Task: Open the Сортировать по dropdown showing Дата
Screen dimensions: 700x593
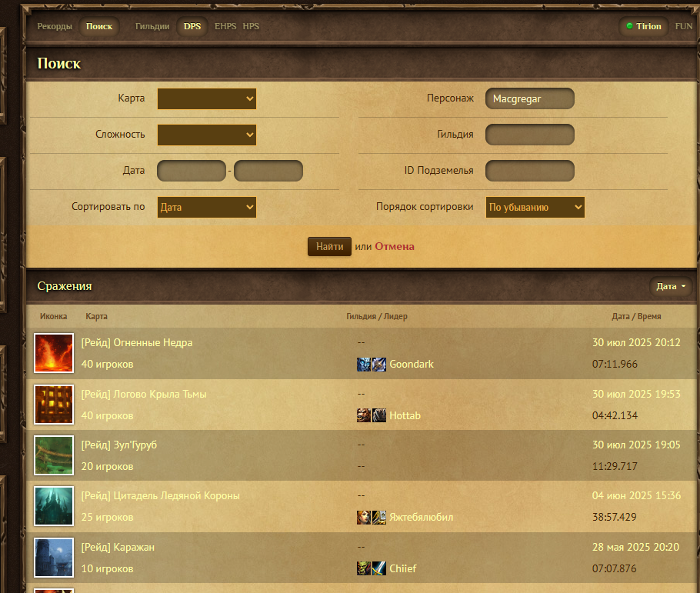Action: point(207,207)
